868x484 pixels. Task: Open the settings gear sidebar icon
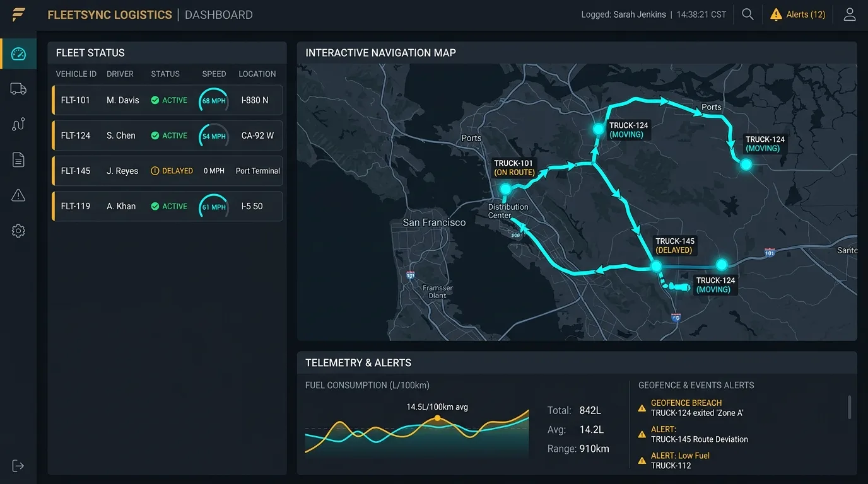pos(18,231)
